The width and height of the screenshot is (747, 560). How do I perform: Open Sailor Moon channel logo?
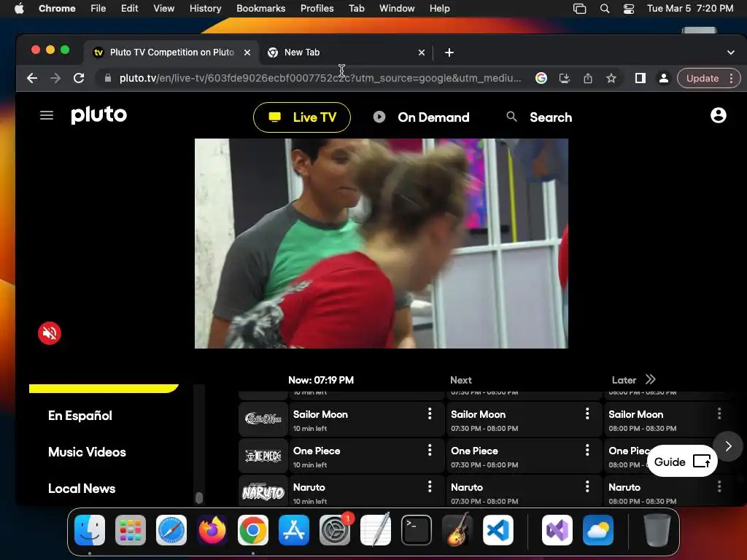point(263,419)
